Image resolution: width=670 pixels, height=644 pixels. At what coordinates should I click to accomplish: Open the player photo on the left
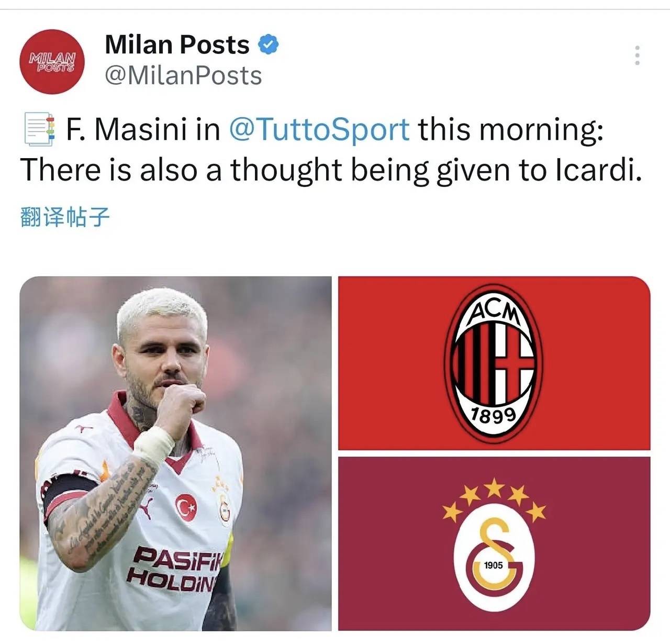[176, 453]
